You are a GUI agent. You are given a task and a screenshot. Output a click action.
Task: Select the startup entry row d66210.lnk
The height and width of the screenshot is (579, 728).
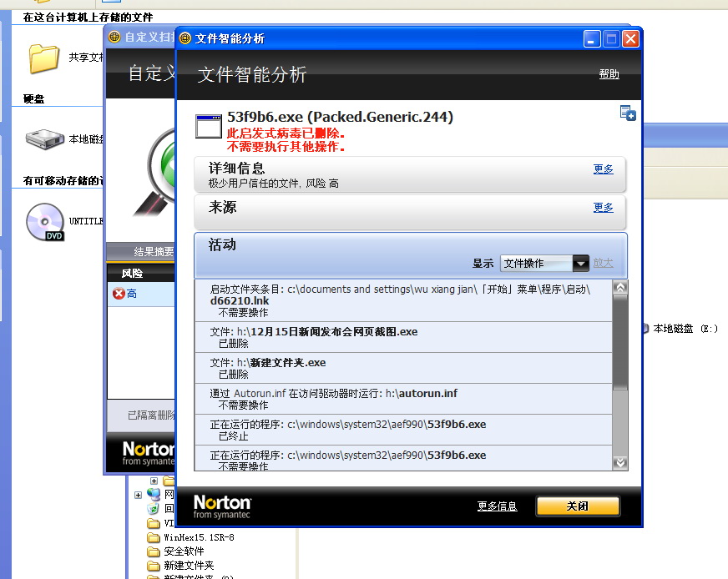click(x=403, y=300)
